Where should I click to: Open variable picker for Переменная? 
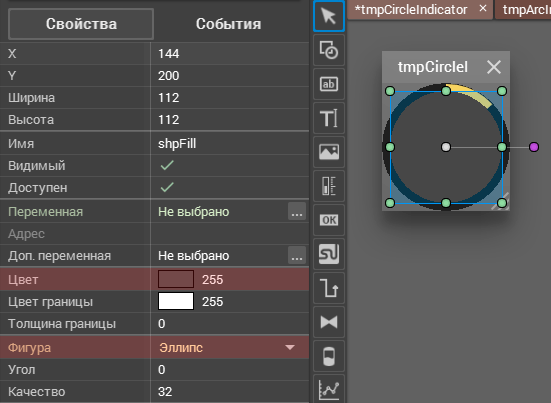297,212
